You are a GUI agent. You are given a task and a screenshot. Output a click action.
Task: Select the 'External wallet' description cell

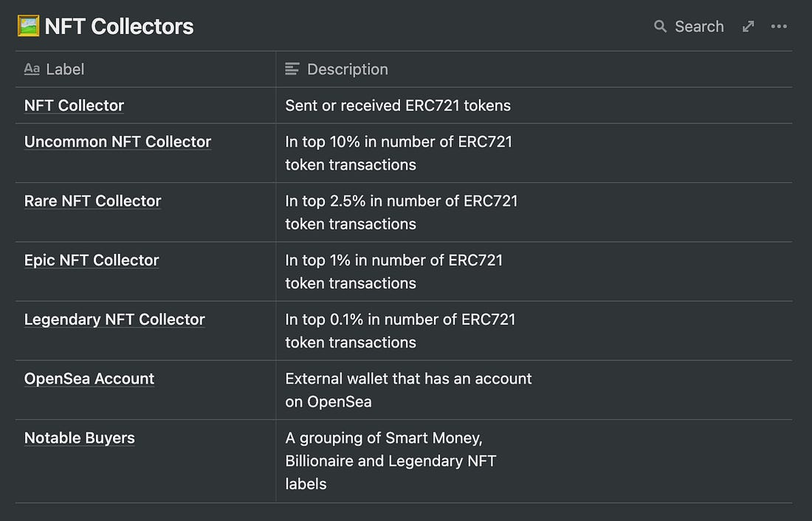coord(534,390)
